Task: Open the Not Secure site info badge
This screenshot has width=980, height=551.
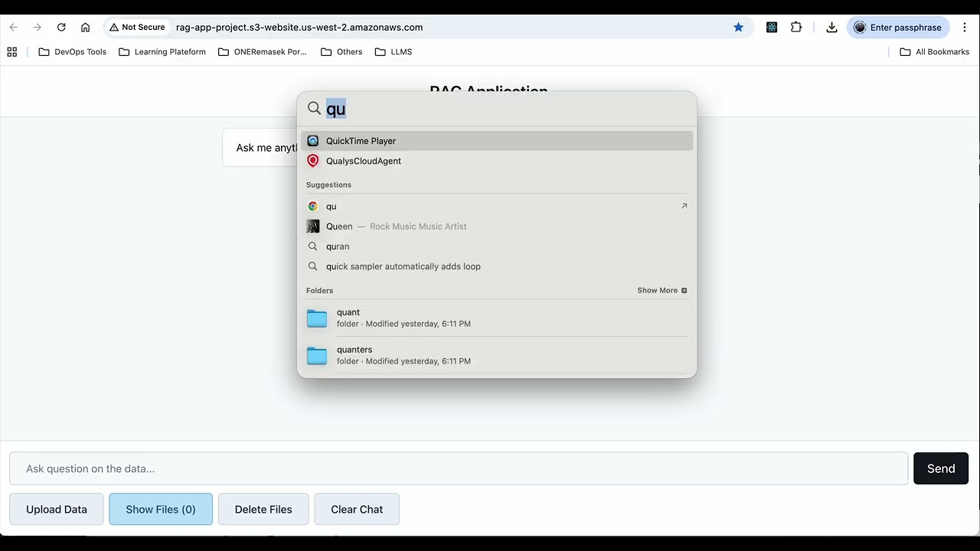Action: click(x=137, y=28)
